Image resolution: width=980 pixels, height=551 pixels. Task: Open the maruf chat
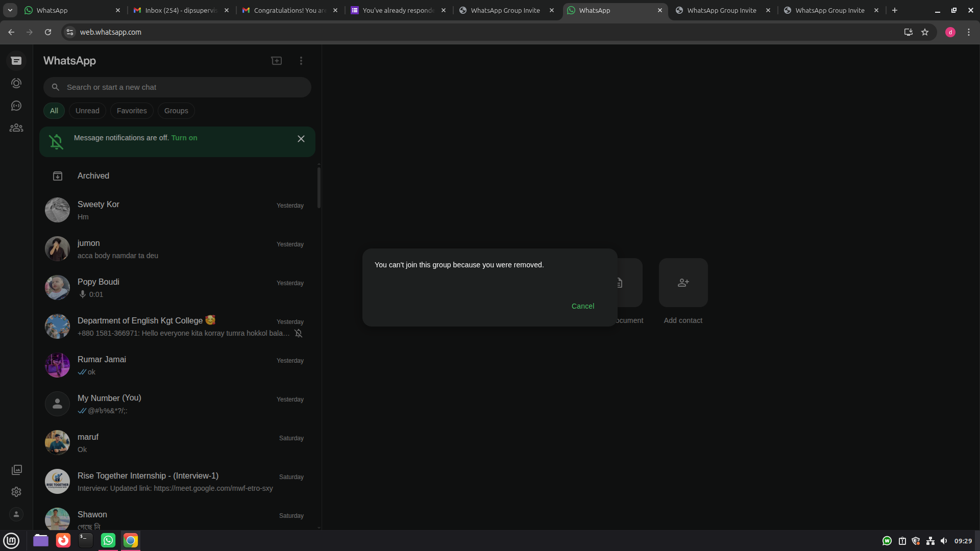[x=177, y=443]
